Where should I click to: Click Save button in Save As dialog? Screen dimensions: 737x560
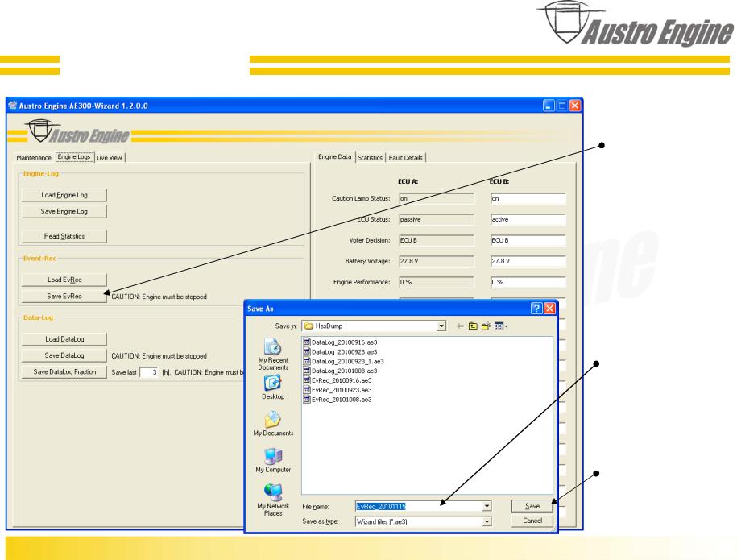pyautogui.click(x=532, y=506)
